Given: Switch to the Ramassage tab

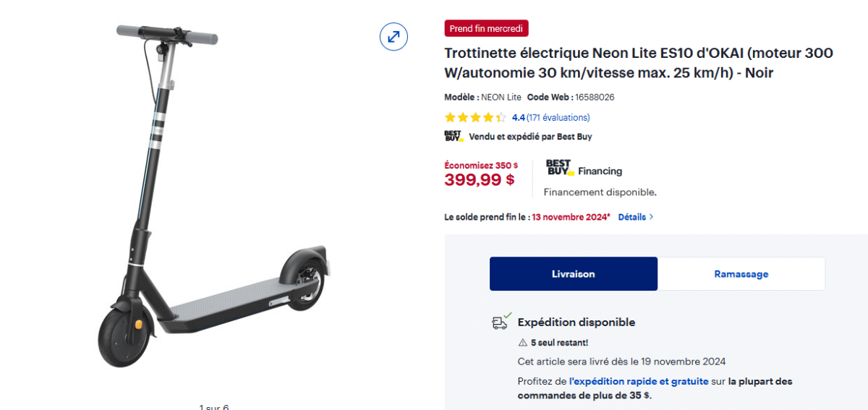Looking at the screenshot, I should point(741,274).
